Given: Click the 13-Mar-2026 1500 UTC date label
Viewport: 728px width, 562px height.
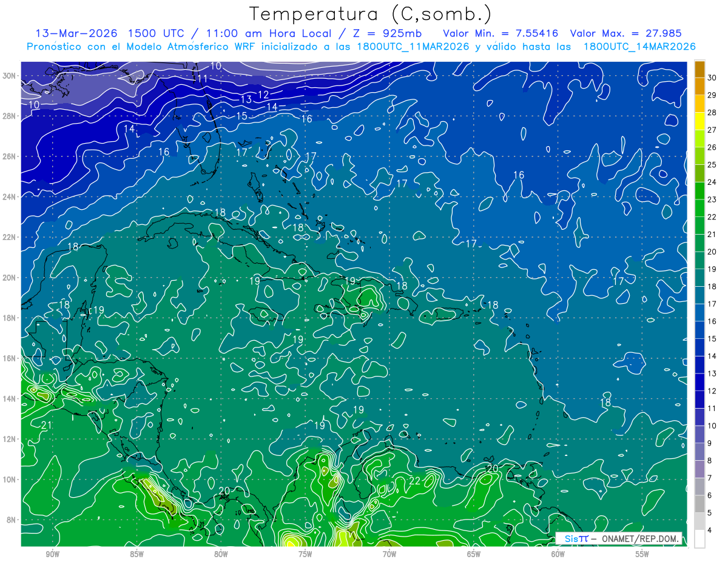Looking at the screenshot, I should [x=112, y=33].
